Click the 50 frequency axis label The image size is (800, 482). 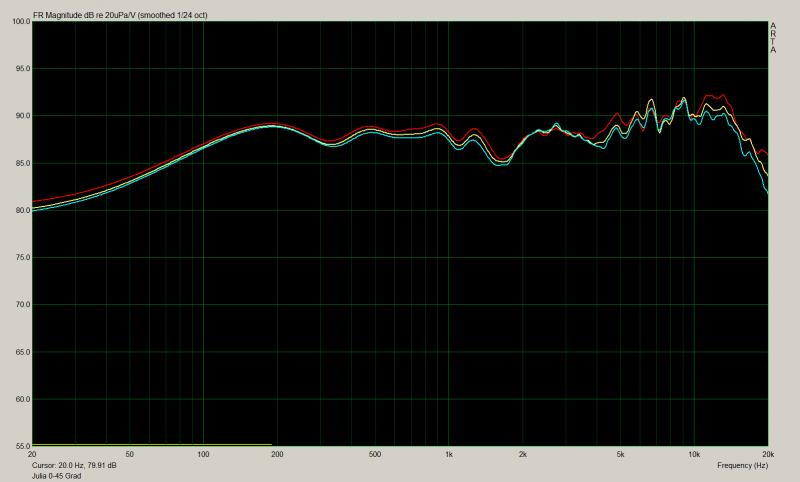(x=130, y=454)
